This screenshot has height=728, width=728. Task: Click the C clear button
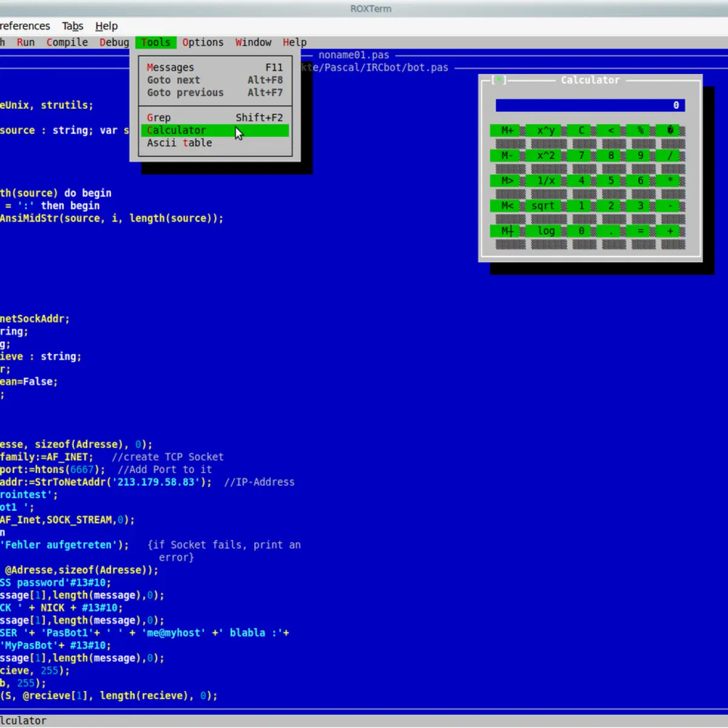pyautogui.click(x=579, y=130)
